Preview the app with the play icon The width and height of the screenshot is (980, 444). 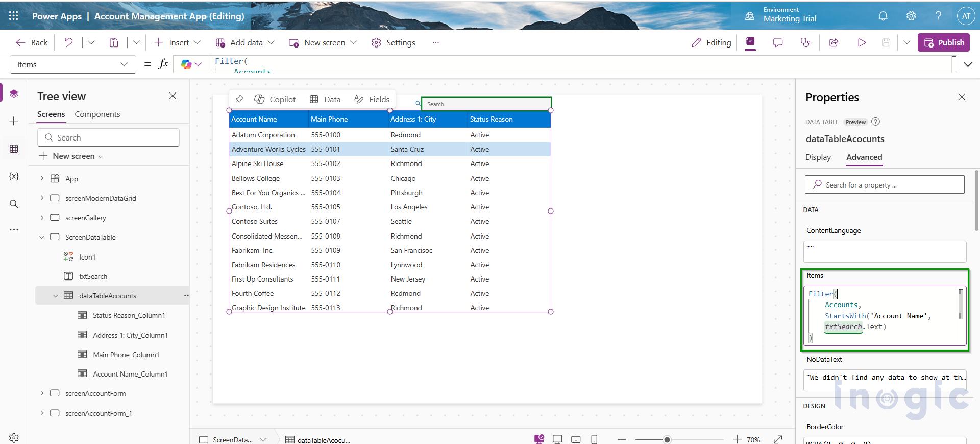pyautogui.click(x=862, y=42)
